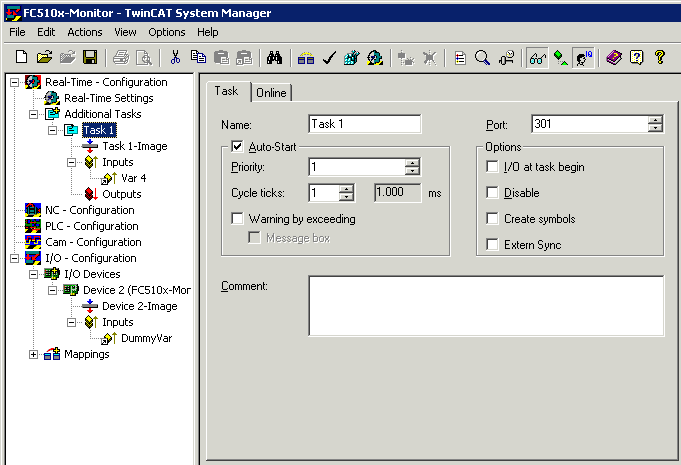Check configuration with the checkmark icon
681x465 pixels.
pyautogui.click(x=329, y=57)
